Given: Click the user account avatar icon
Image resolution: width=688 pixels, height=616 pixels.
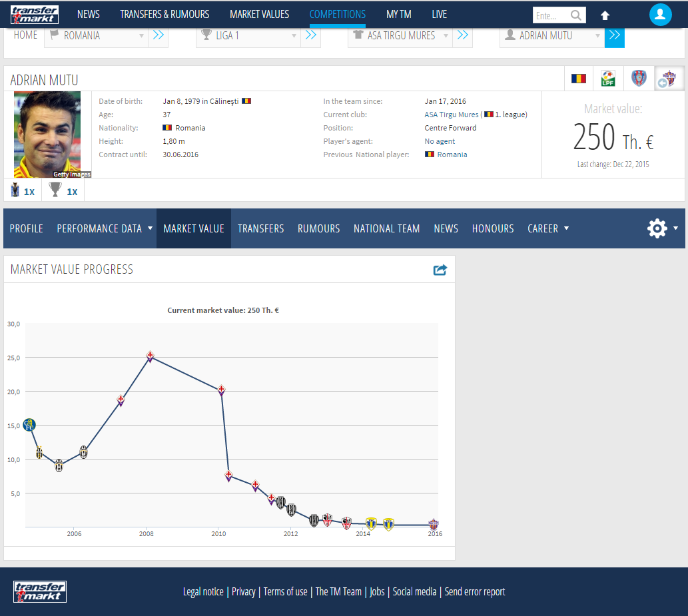Looking at the screenshot, I should (x=660, y=15).
